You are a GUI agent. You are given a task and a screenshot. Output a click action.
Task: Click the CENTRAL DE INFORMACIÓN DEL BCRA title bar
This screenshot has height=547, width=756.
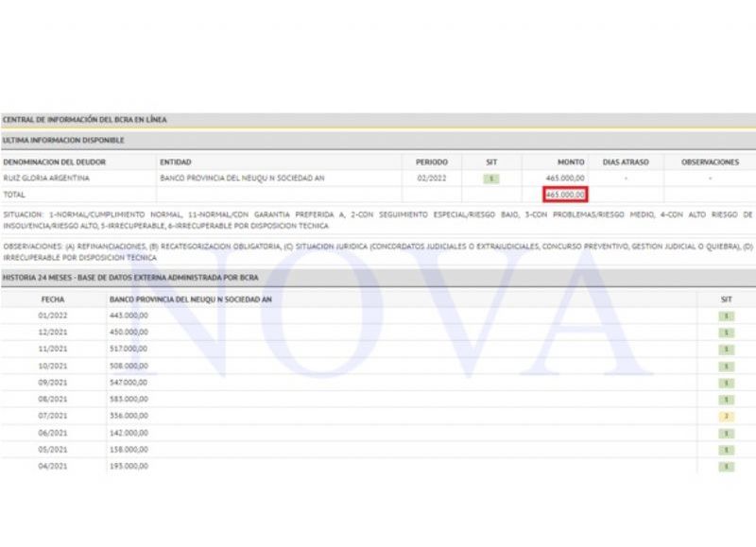[85, 120]
